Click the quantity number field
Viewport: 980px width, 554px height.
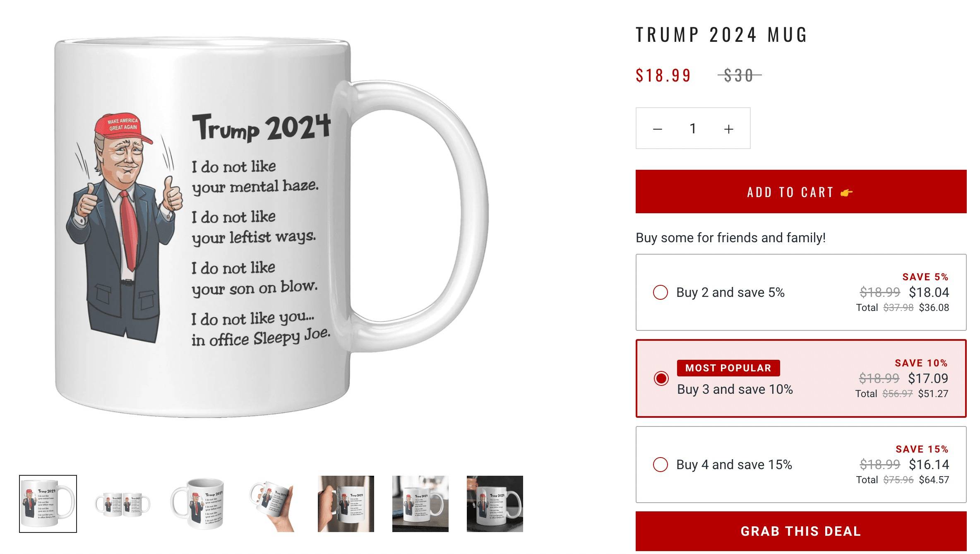693,129
